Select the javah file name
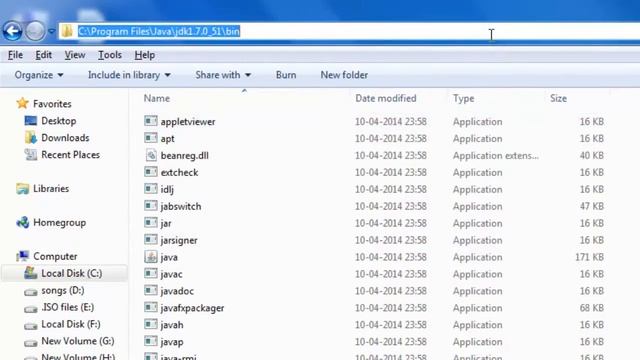640x360 pixels. click(x=172, y=325)
